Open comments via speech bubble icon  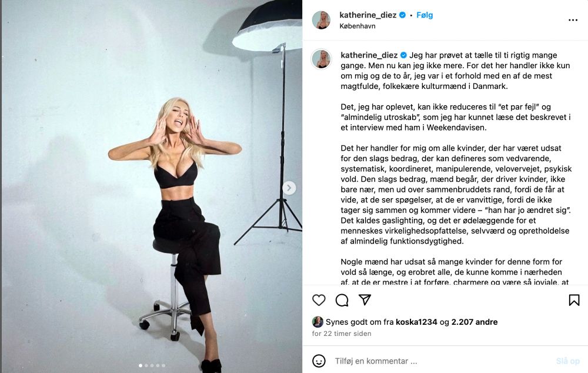click(x=342, y=300)
